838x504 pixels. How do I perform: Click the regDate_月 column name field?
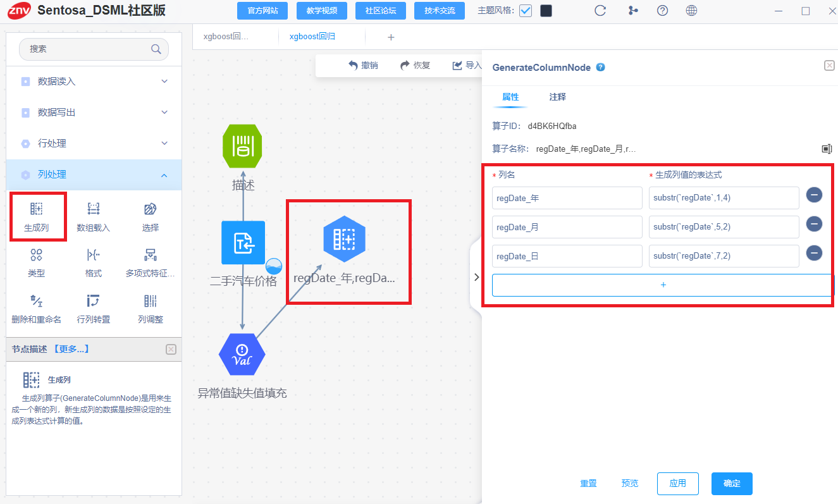click(x=567, y=227)
